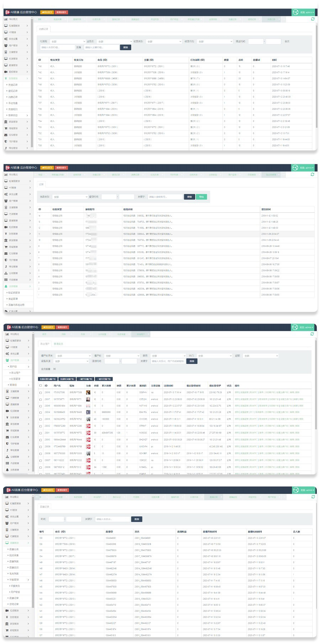This screenshot has width=320, height=644.
Task: Click refresh icon on 本站用户 page
Action: pos(312,334)
